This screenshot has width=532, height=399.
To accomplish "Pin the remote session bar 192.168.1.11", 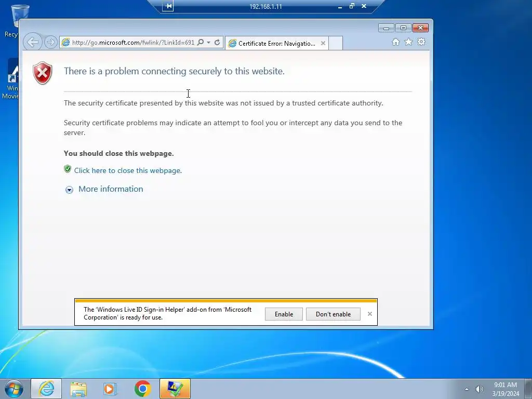I will coord(168,6).
